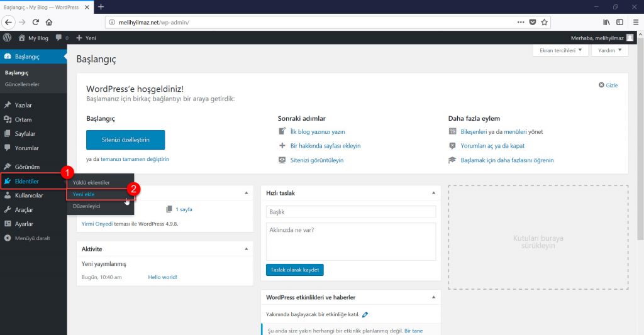Viewport: 644px width, 335px height.
Task: Open menüleri link
Action: 515,132
